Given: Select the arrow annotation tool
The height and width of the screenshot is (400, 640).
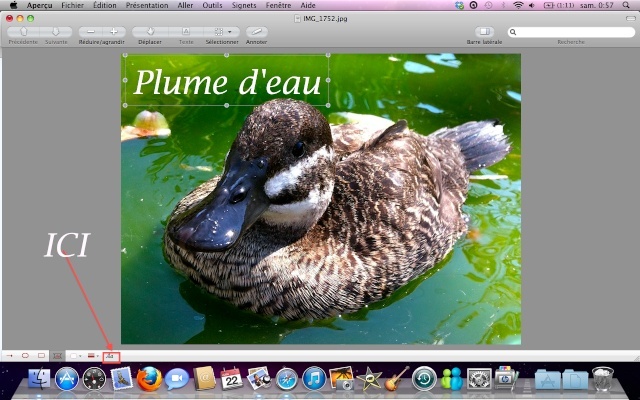Looking at the screenshot, I should [x=9, y=356].
